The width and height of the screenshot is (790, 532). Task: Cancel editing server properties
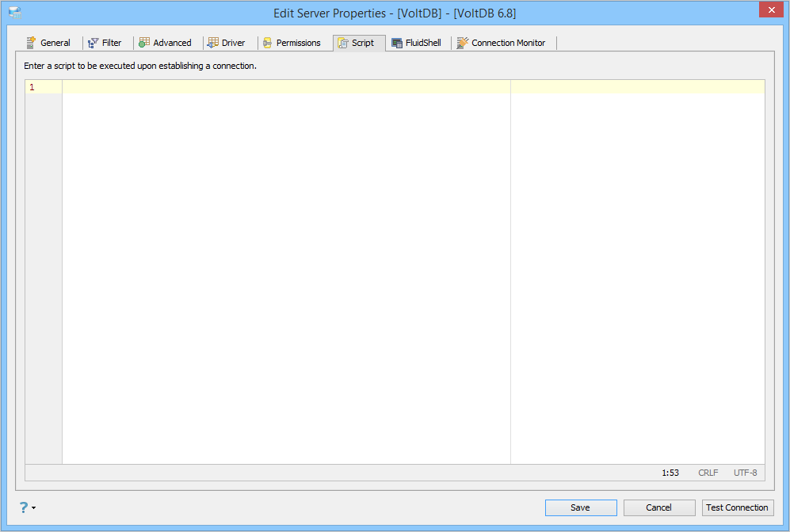(659, 507)
